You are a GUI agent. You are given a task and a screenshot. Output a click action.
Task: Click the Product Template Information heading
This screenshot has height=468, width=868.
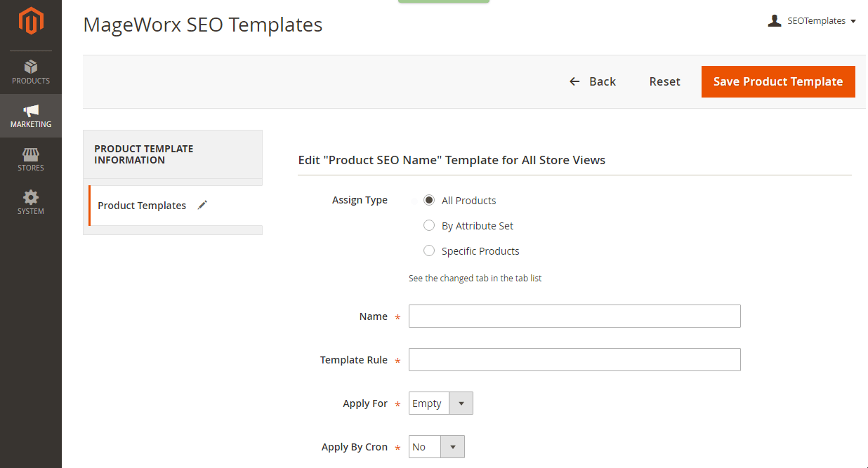[144, 154]
